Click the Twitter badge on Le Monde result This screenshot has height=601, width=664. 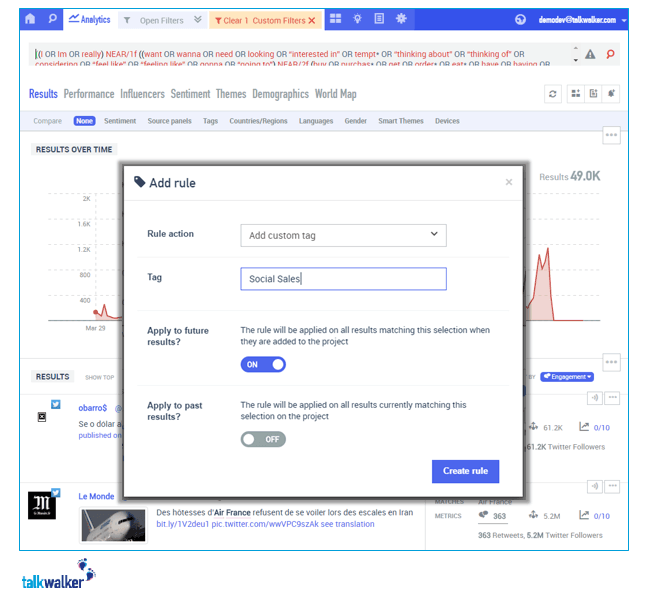[55, 493]
